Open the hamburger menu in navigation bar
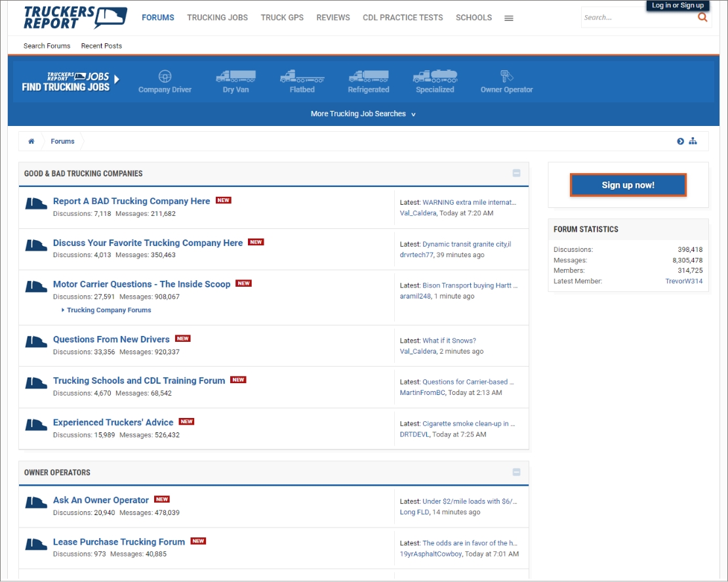The width and height of the screenshot is (728, 582). coord(509,18)
